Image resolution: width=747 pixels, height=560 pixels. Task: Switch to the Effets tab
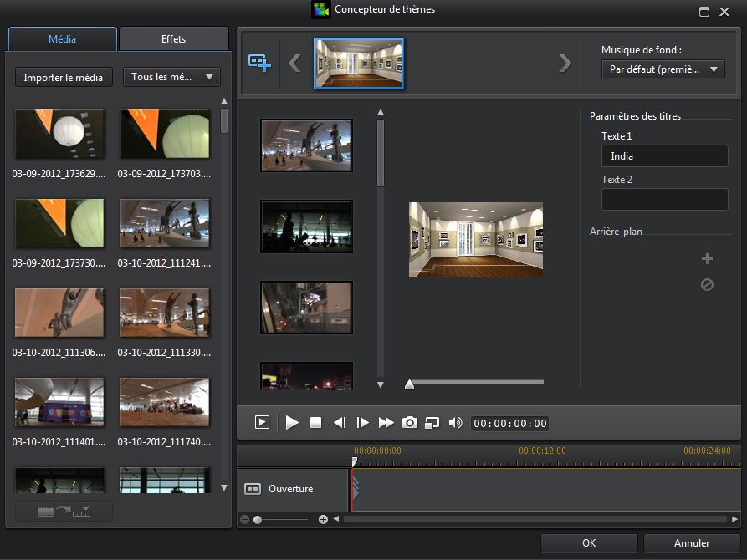click(x=174, y=39)
